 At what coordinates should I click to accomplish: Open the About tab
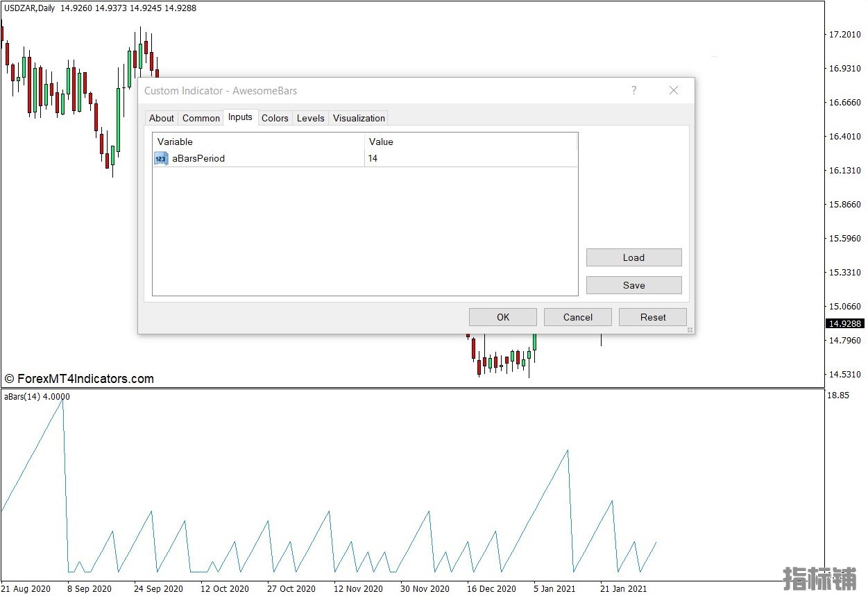pyautogui.click(x=162, y=118)
